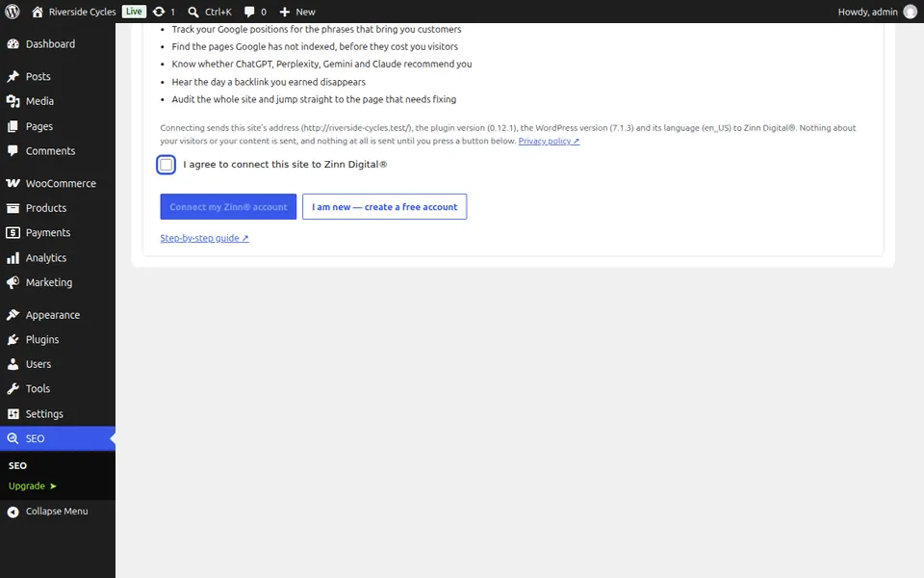Open the New content menu label
Screen dimensions: 924x578
pyautogui.click(x=305, y=12)
